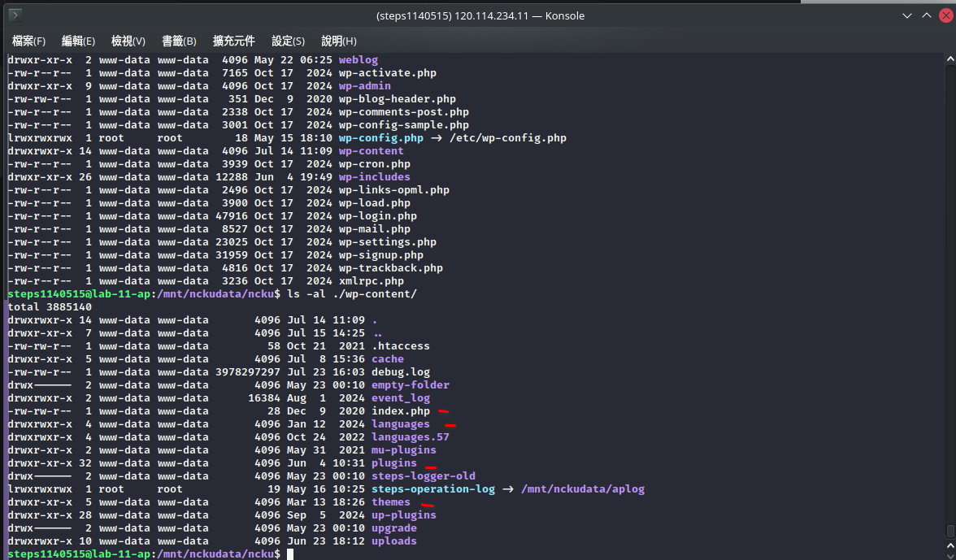Expand the 書籤(B) Bookmarks menu

(179, 41)
